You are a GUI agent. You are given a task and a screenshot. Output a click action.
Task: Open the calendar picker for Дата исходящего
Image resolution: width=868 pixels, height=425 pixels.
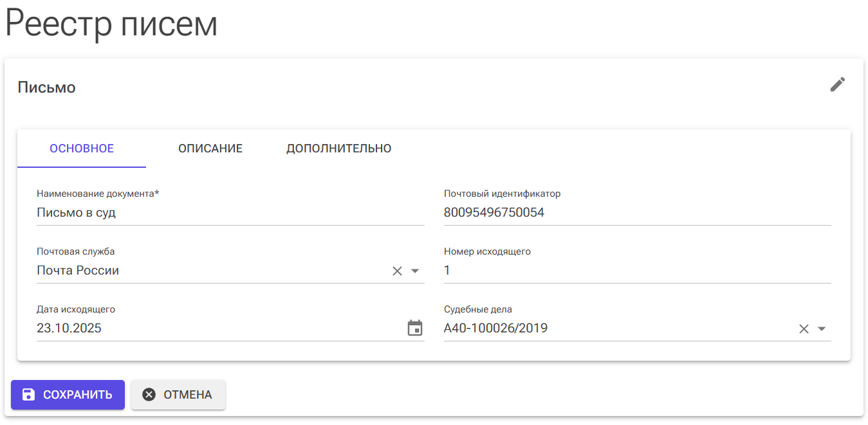click(x=415, y=328)
